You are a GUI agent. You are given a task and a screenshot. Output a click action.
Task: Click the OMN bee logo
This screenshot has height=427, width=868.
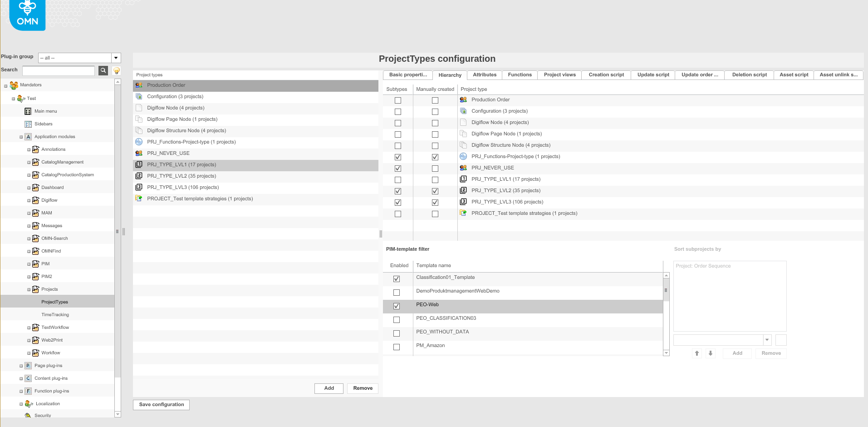(26, 15)
